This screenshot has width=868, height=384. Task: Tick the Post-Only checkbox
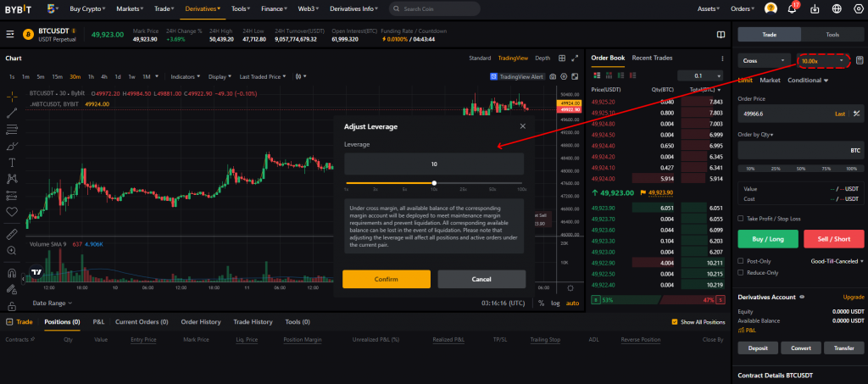pos(741,260)
